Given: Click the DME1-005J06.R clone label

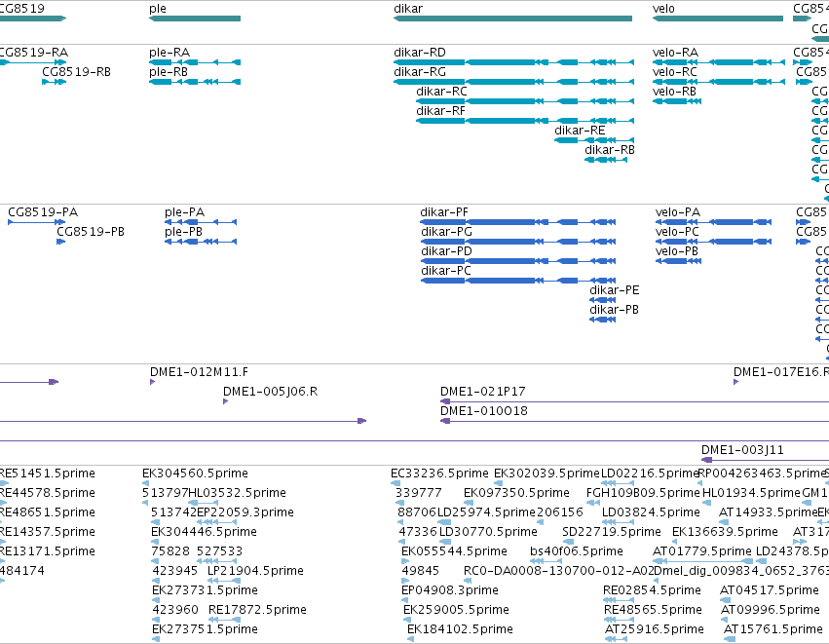Looking at the screenshot, I should pyautogui.click(x=270, y=392).
